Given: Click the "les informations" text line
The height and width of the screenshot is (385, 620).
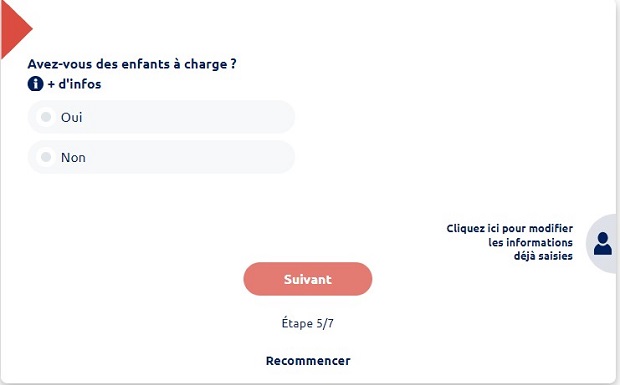Looking at the screenshot, I should [x=530, y=242].
